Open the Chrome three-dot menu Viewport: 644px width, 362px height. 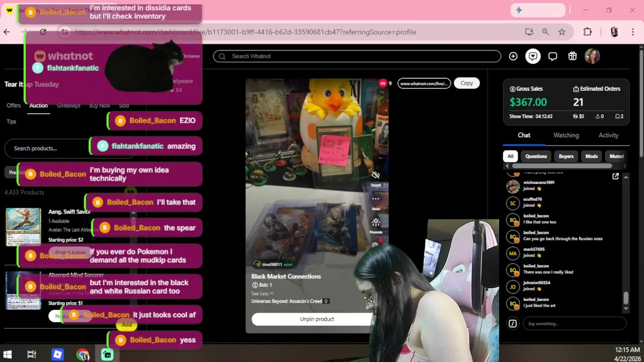click(632, 32)
